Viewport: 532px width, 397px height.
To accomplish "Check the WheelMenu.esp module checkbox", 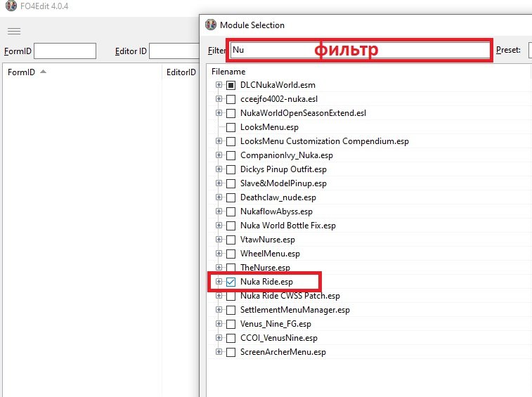I will pos(231,254).
